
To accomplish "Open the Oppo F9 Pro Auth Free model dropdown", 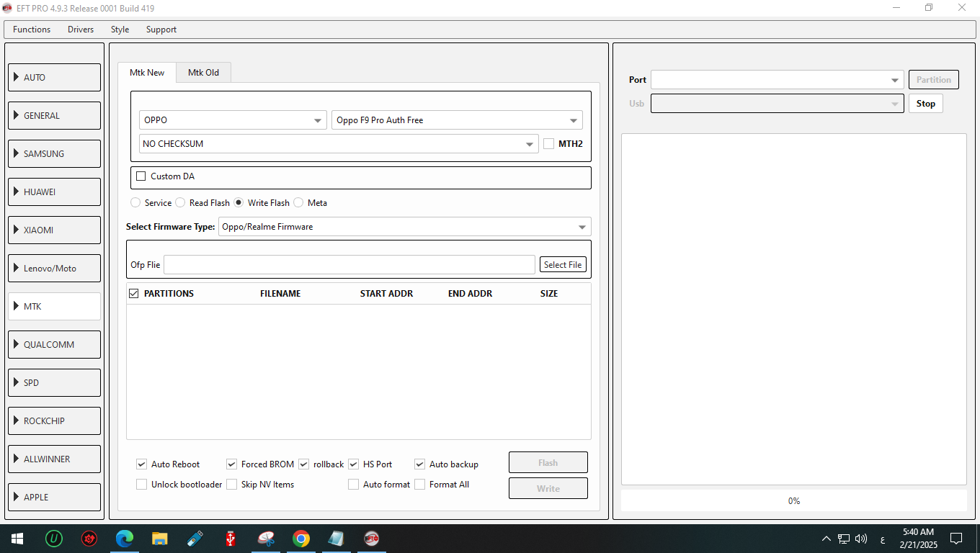I will pos(457,120).
